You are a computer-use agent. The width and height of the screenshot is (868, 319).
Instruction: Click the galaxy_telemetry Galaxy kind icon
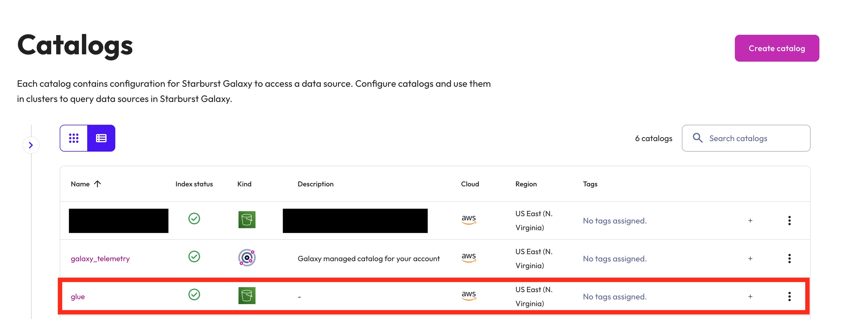247,258
